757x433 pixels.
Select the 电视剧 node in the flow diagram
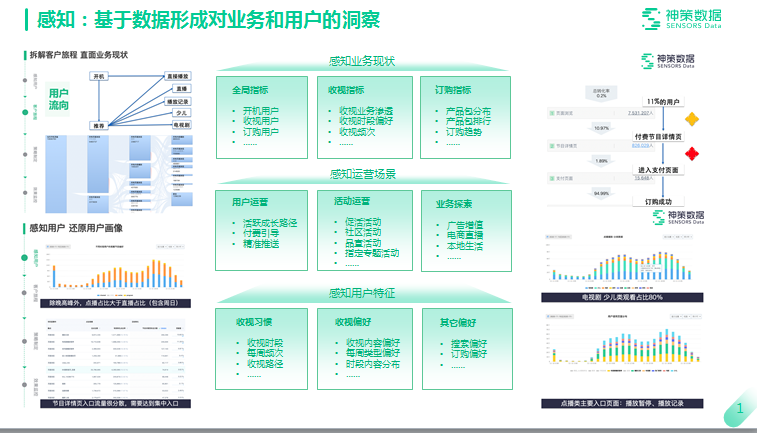pyautogui.click(x=182, y=125)
